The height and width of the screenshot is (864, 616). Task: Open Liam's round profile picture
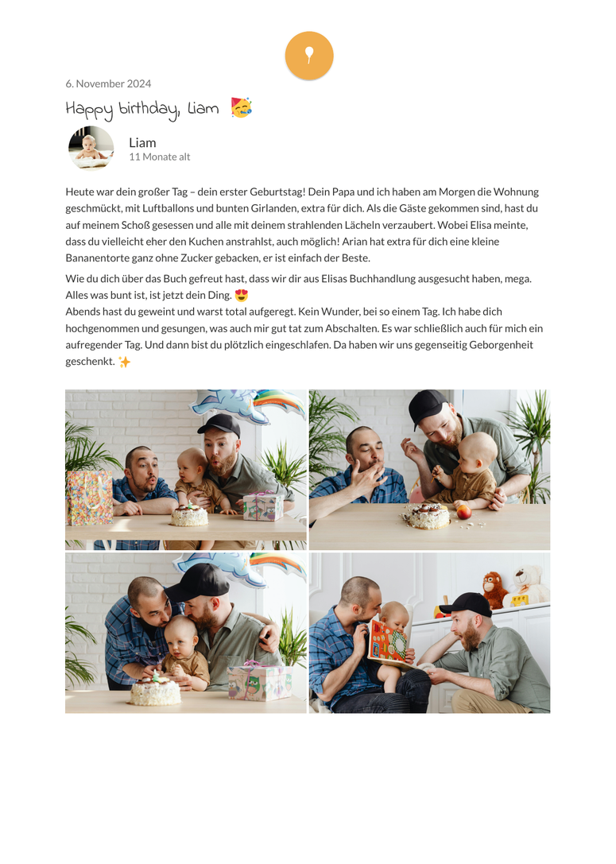pos(91,148)
